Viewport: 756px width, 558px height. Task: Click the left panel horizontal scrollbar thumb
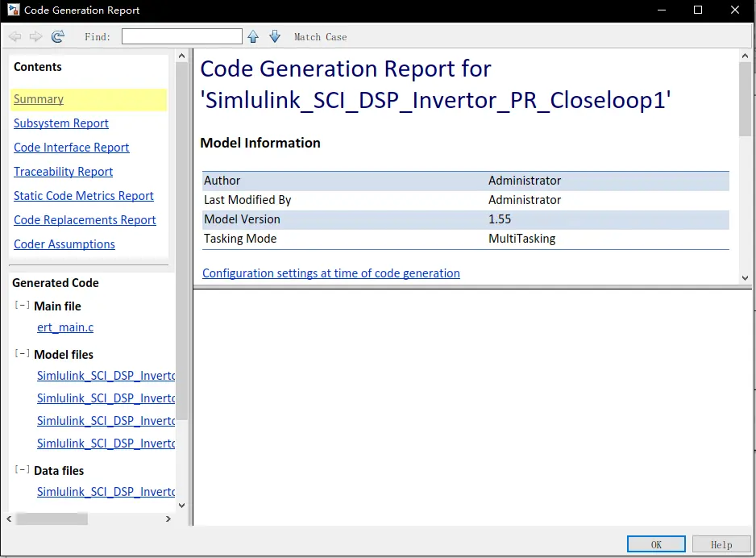(x=52, y=519)
